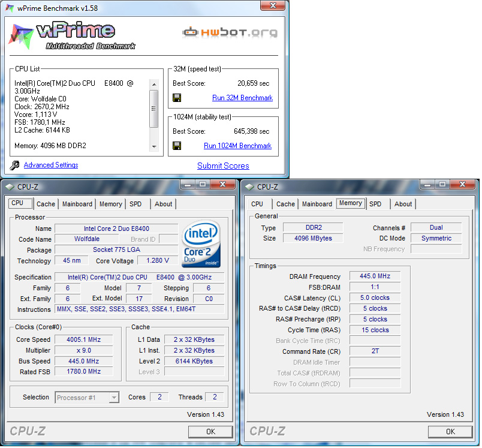
Task: Select CPU tab in left CPU-Z
Action: pos(20,203)
